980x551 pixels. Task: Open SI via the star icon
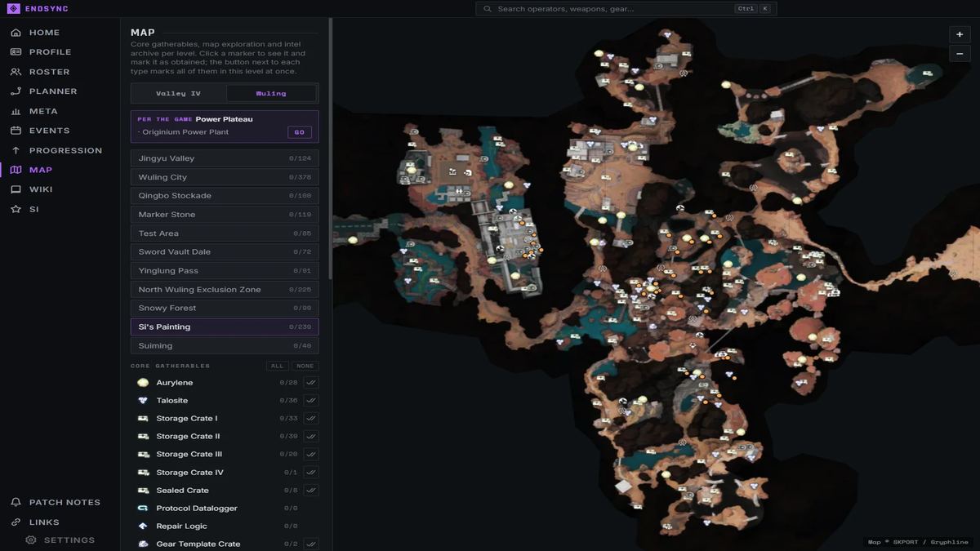coord(16,209)
